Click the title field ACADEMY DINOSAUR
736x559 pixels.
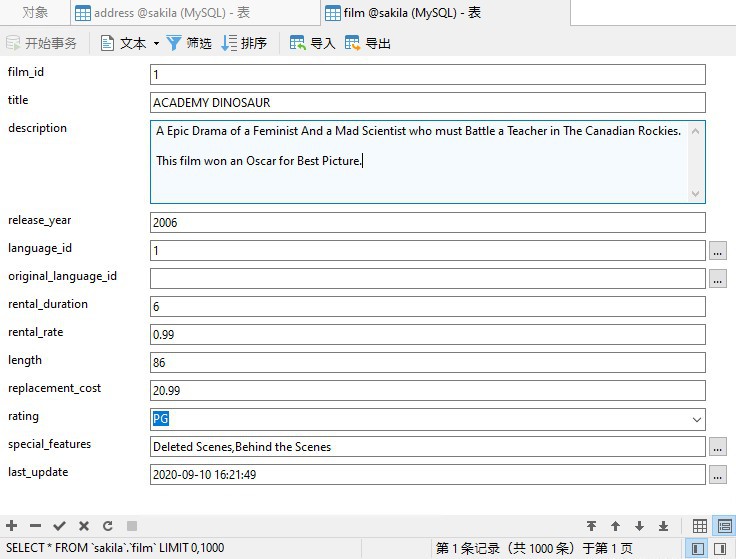428,103
